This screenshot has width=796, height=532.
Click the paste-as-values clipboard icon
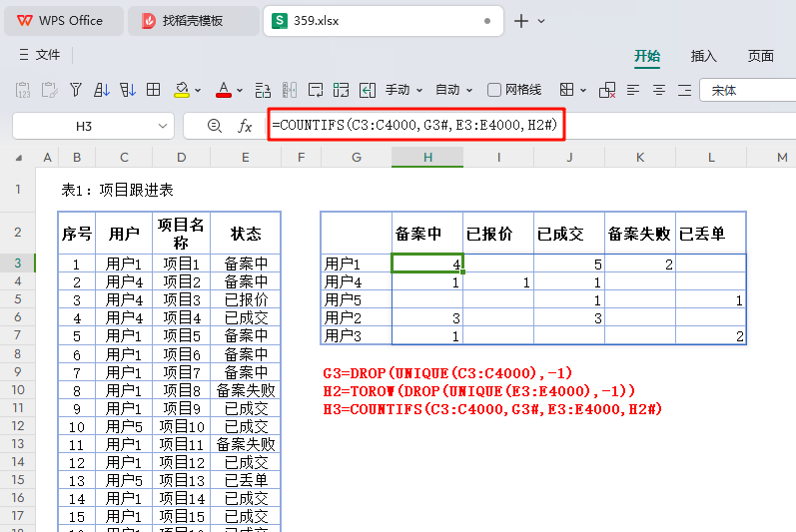23,90
